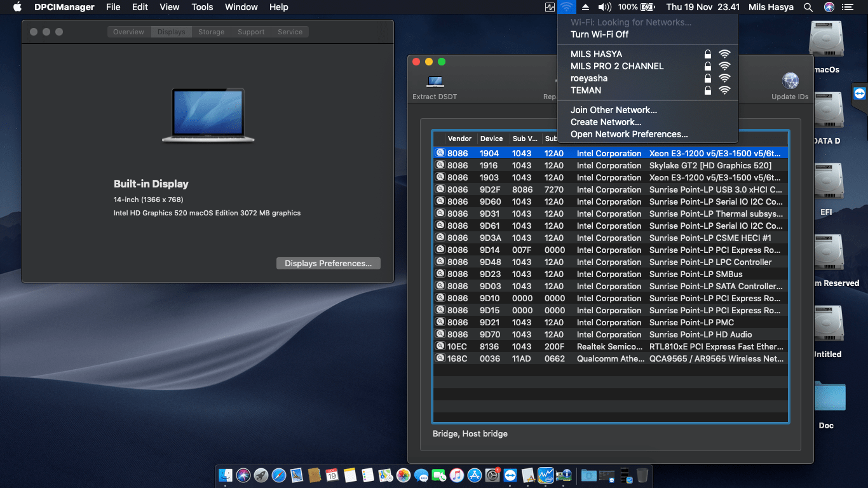Join the roeyasha Wi-Fi network
The height and width of the screenshot is (488, 868).
pyautogui.click(x=648, y=78)
